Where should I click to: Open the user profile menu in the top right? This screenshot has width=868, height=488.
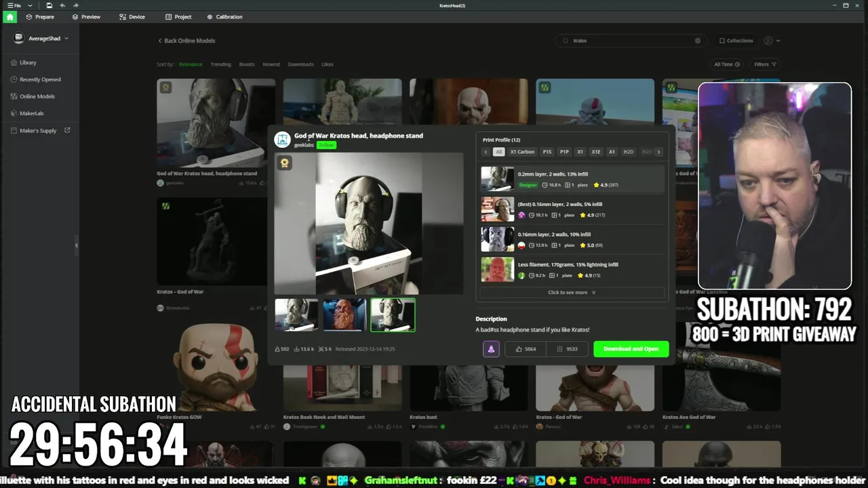[x=772, y=41]
